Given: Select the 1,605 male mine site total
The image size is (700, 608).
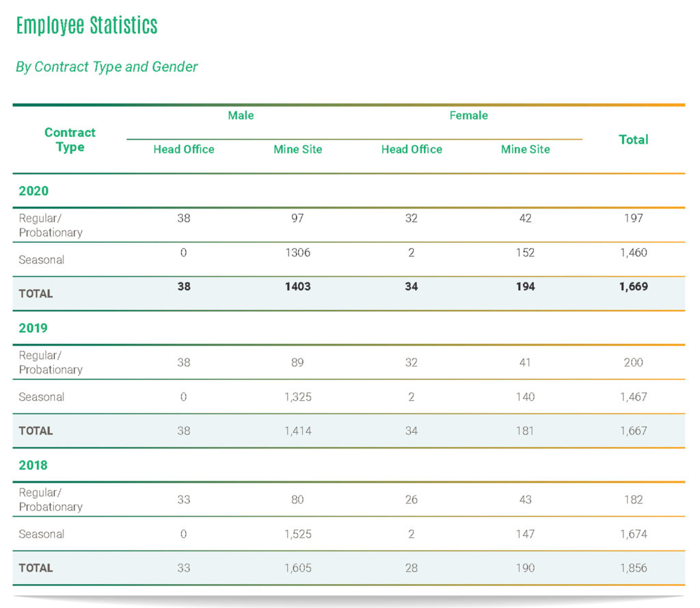Looking at the screenshot, I should point(297,568).
